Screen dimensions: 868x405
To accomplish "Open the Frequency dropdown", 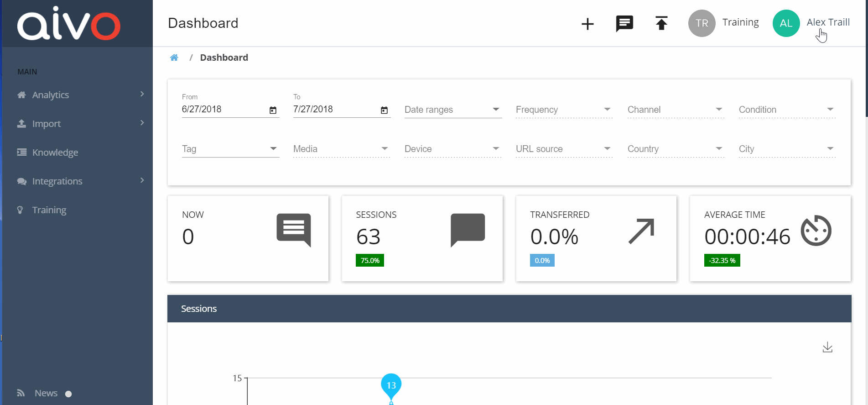I will [x=563, y=110].
